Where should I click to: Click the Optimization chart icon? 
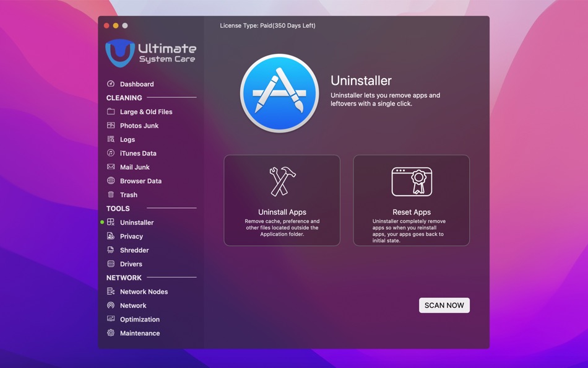[111, 319]
